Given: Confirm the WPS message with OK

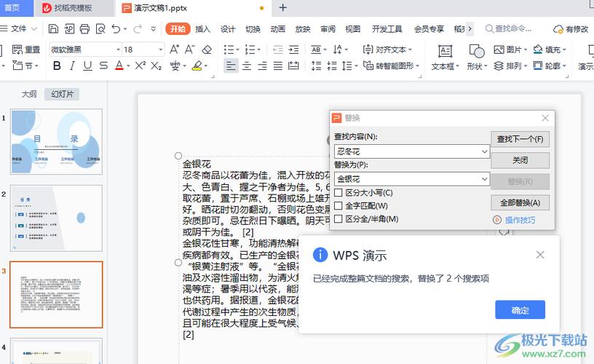Looking at the screenshot, I should click(520, 310).
